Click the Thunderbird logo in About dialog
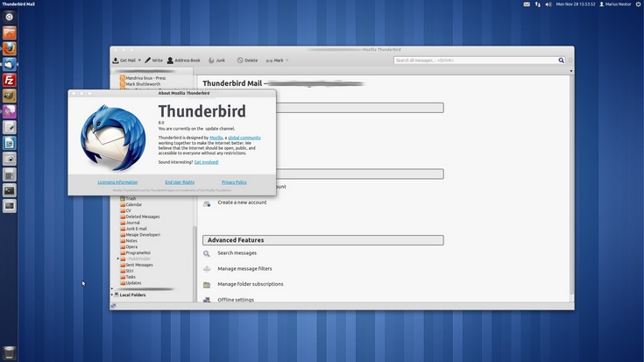 point(113,138)
